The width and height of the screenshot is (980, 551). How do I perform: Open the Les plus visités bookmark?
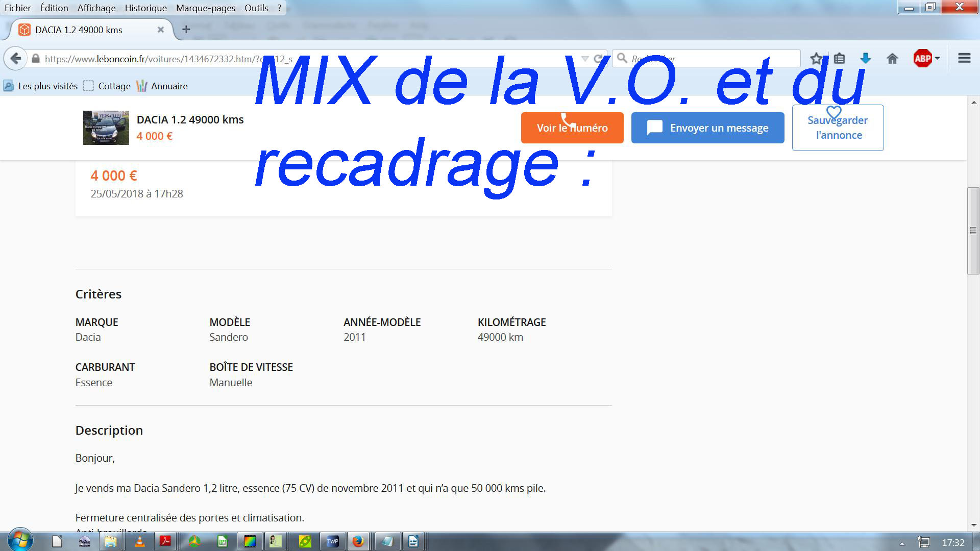[41, 86]
